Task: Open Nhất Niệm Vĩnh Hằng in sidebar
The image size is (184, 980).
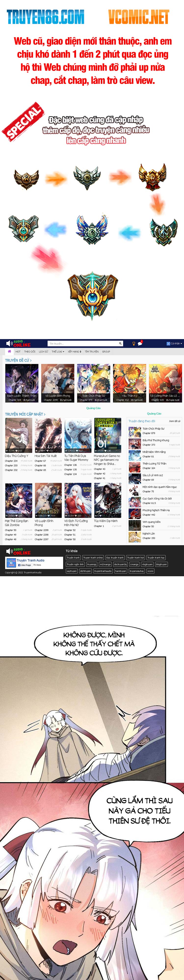Action: (154, 452)
